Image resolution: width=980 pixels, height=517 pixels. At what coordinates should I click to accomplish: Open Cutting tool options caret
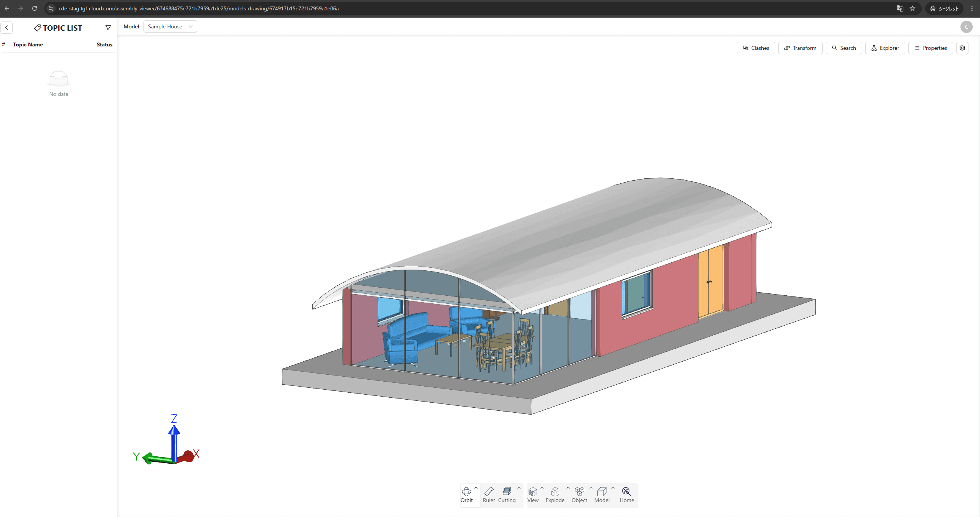519,488
